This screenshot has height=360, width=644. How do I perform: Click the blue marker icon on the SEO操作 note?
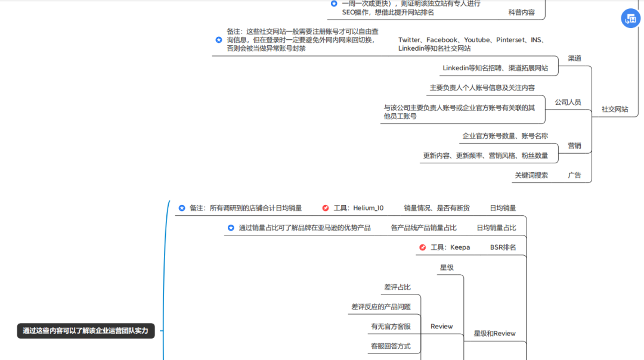coord(333,4)
